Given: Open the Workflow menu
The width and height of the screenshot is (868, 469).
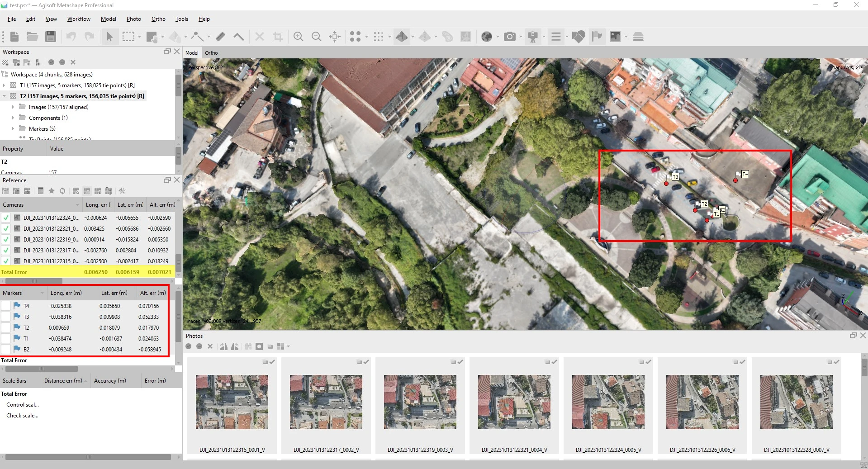Looking at the screenshot, I should (x=79, y=19).
